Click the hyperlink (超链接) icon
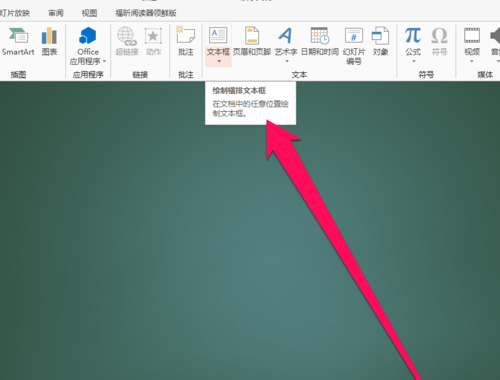Image resolution: width=500 pixels, height=380 pixels. point(127,36)
